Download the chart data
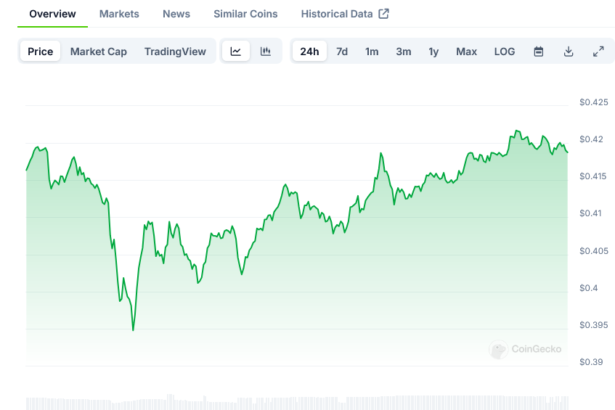The height and width of the screenshot is (410, 615). (568, 51)
